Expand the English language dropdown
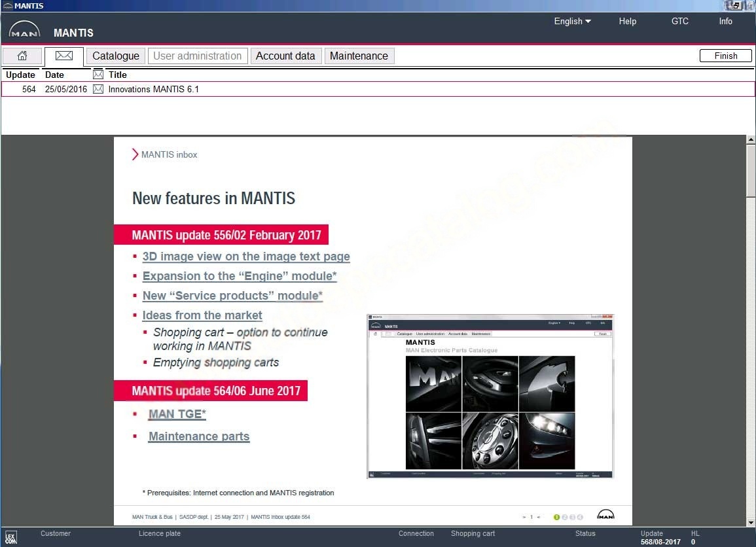 point(572,21)
